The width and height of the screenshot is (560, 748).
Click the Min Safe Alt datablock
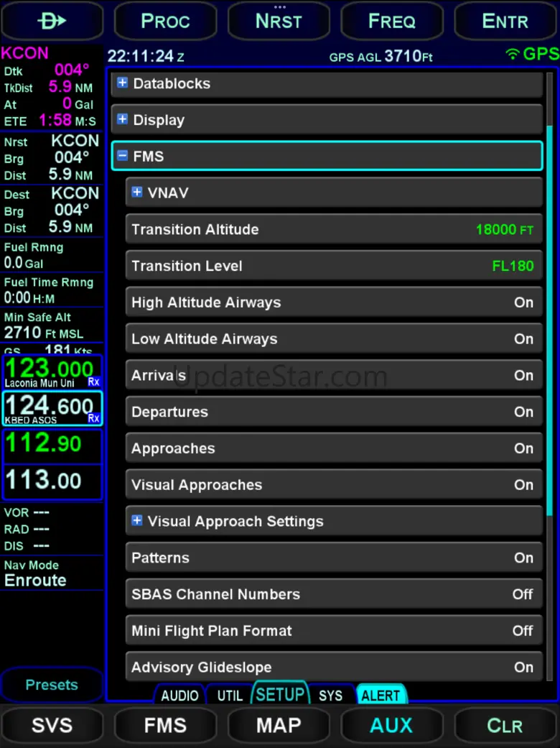coord(52,325)
